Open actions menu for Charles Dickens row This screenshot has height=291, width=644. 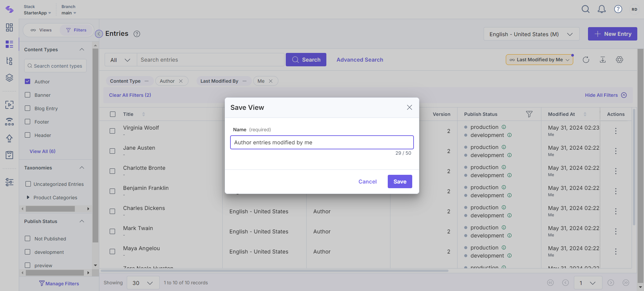pyautogui.click(x=616, y=211)
